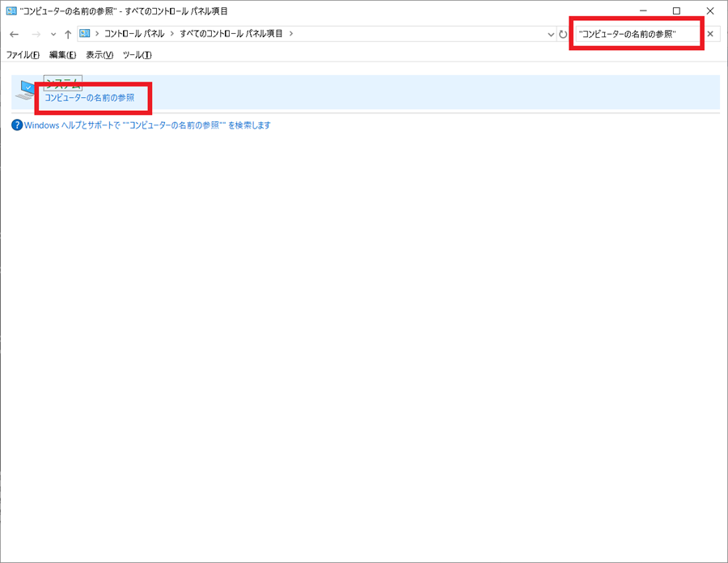
Task: Expand chevron after すべてのコントロール パネル項目
Action: point(291,33)
